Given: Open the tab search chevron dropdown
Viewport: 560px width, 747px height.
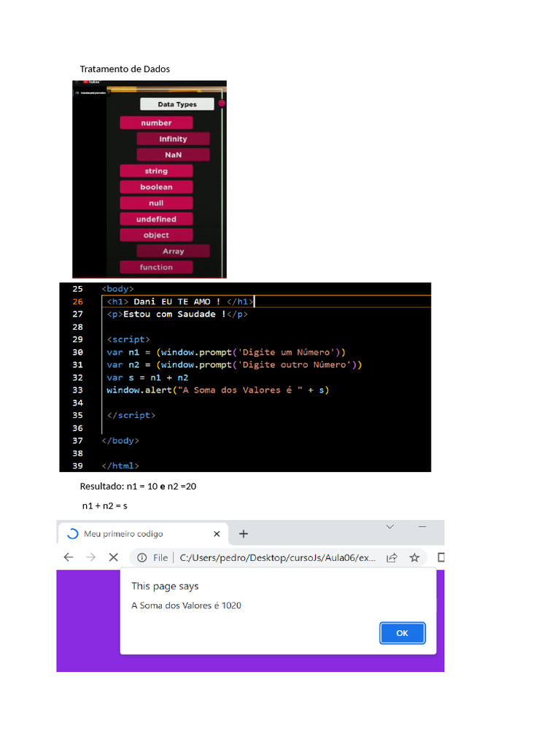Looking at the screenshot, I should [x=390, y=527].
